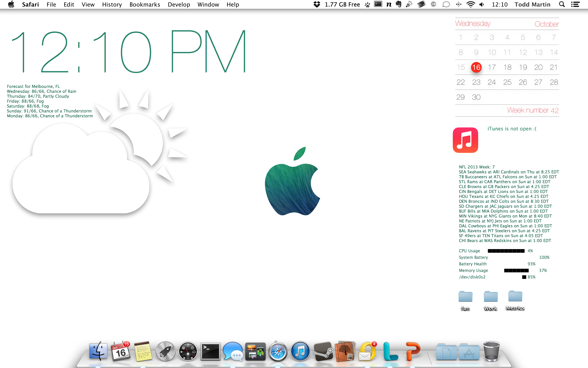
Task: Click the 'iTunes is not open :(' text
Action: 512,129
